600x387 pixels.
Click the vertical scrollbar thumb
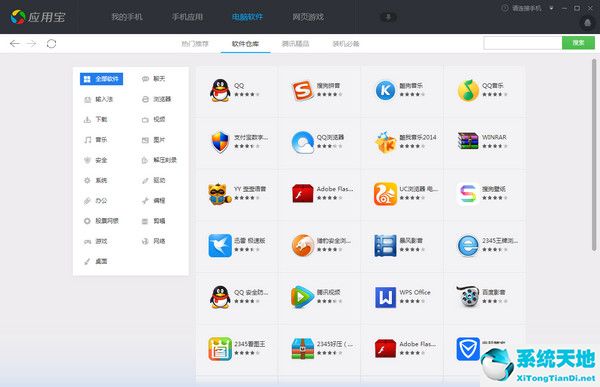pos(594,155)
